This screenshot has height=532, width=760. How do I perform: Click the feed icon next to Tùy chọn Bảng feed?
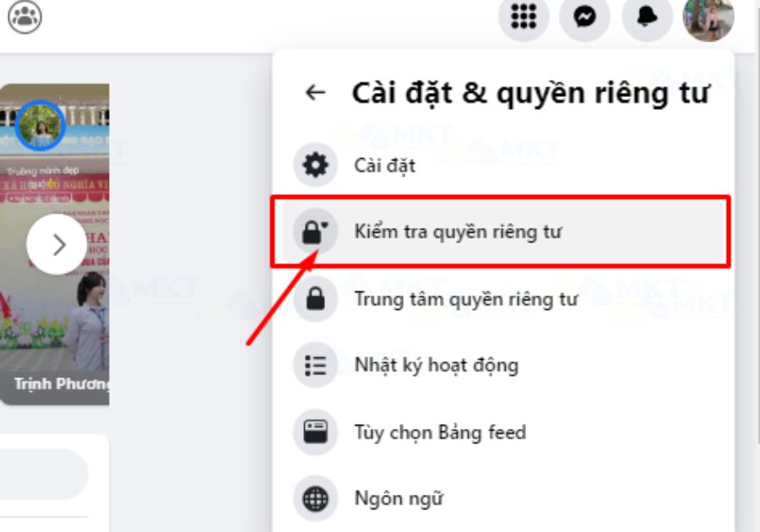tap(316, 432)
